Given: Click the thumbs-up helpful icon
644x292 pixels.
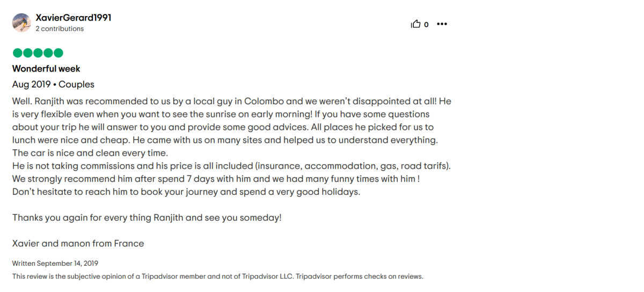Looking at the screenshot, I should (x=416, y=24).
